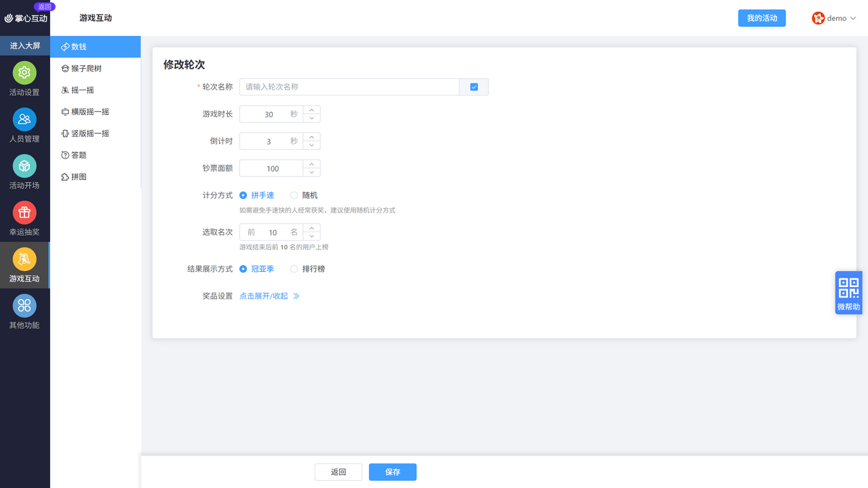Increase 倒计时 with up arrow
868x488 pixels.
click(x=312, y=137)
